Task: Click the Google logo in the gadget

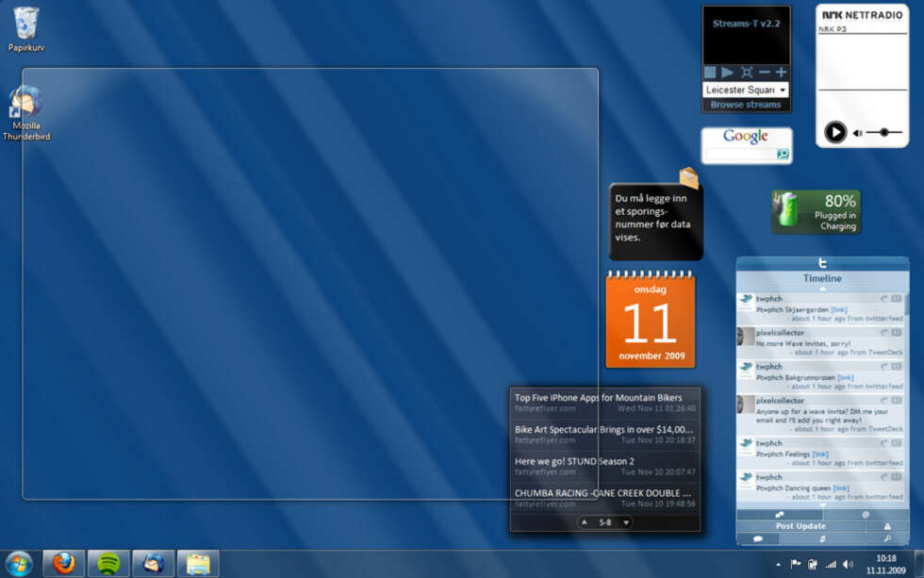Action: point(746,136)
